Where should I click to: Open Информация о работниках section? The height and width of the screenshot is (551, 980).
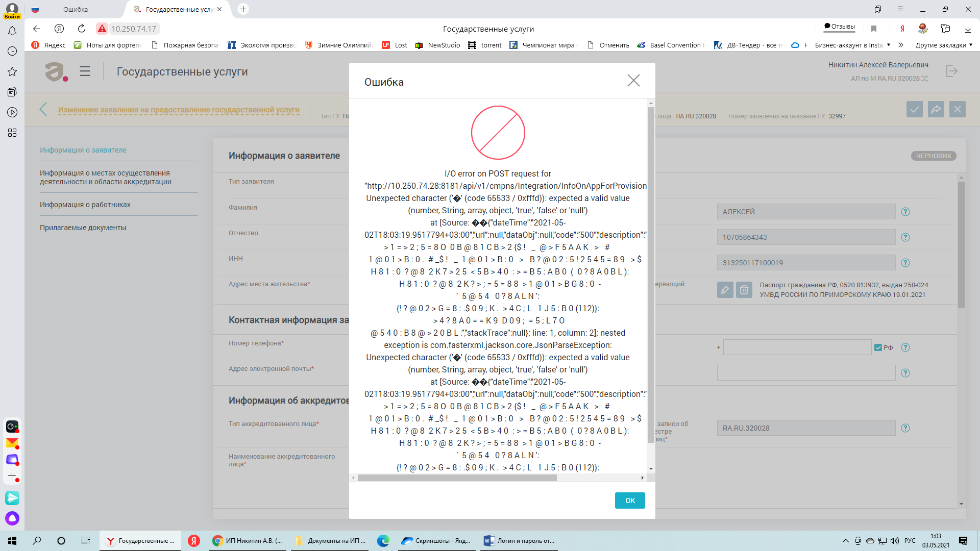[x=85, y=205]
